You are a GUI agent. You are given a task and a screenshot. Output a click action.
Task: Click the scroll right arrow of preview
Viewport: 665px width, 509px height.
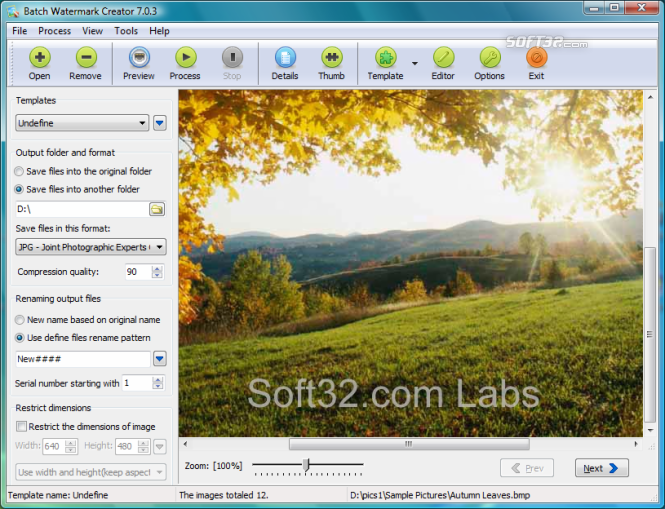pos(636,444)
